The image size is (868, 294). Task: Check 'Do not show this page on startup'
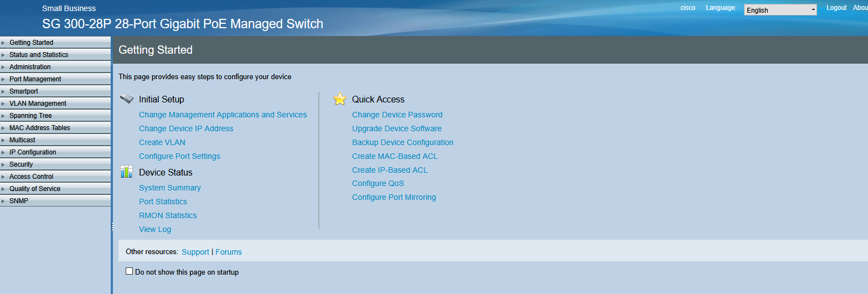130,271
